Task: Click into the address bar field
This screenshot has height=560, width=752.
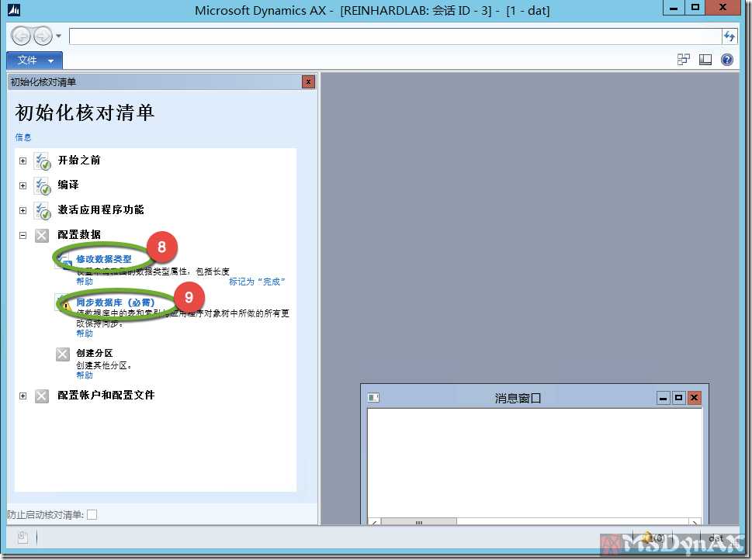Action: coord(395,36)
